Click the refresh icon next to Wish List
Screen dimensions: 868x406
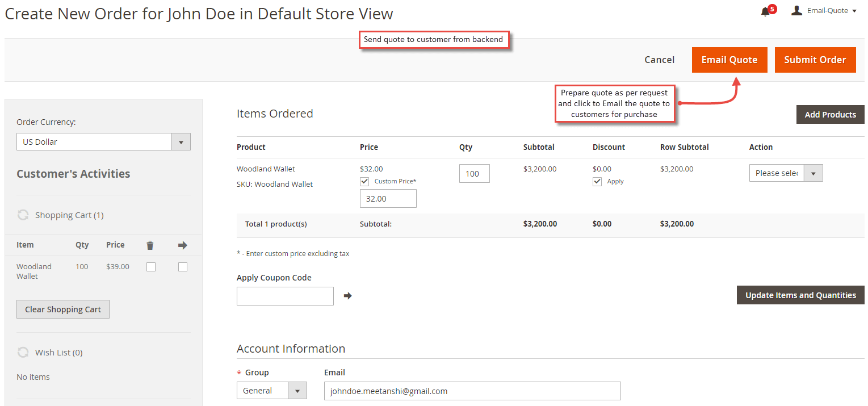click(x=23, y=352)
